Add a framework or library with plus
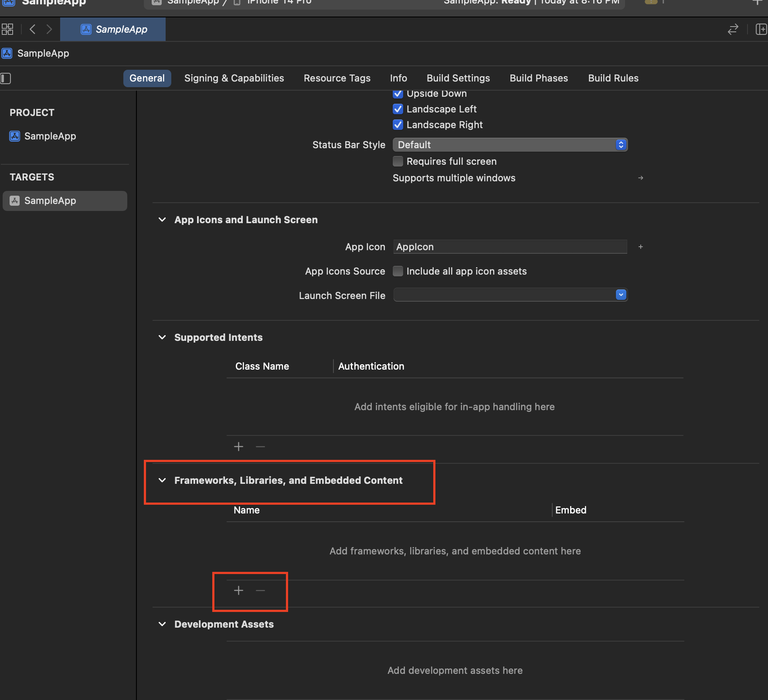Image resolution: width=768 pixels, height=700 pixels. coord(238,590)
